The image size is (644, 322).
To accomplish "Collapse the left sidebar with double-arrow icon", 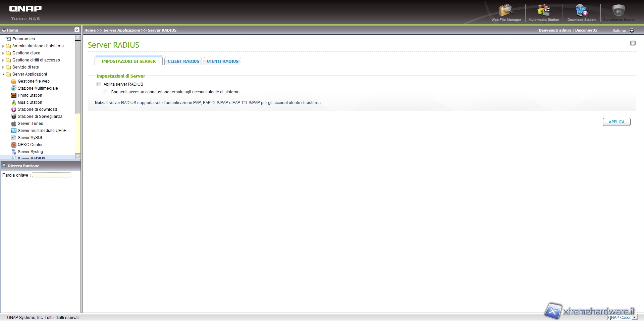I will [77, 30].
